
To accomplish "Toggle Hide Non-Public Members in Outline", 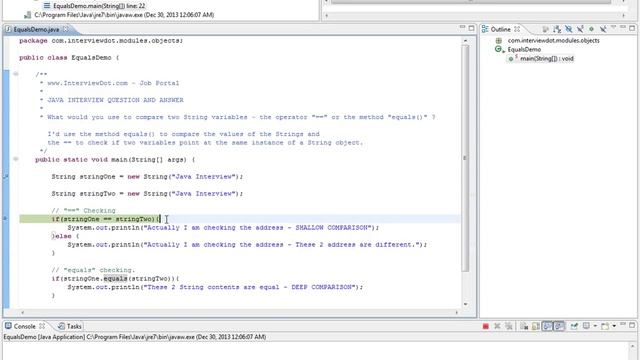I will pyautogui.click(x=591, y=29).
